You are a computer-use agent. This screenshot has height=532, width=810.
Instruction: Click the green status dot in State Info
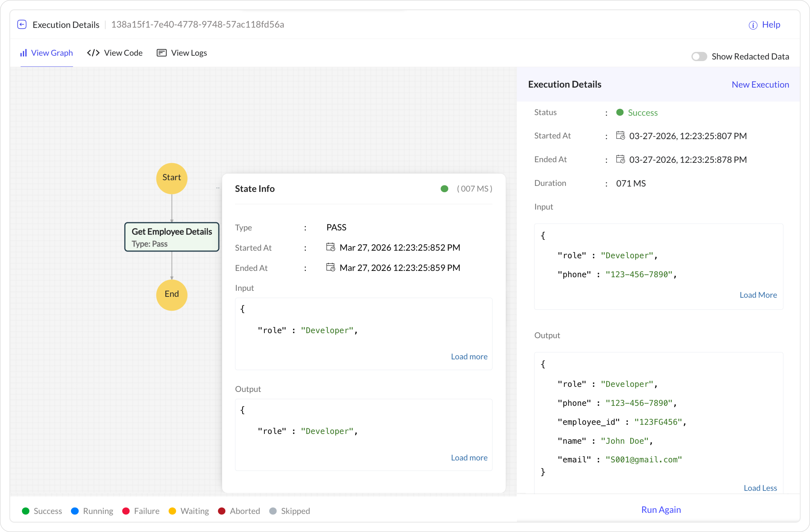click(x=444, y=189)
